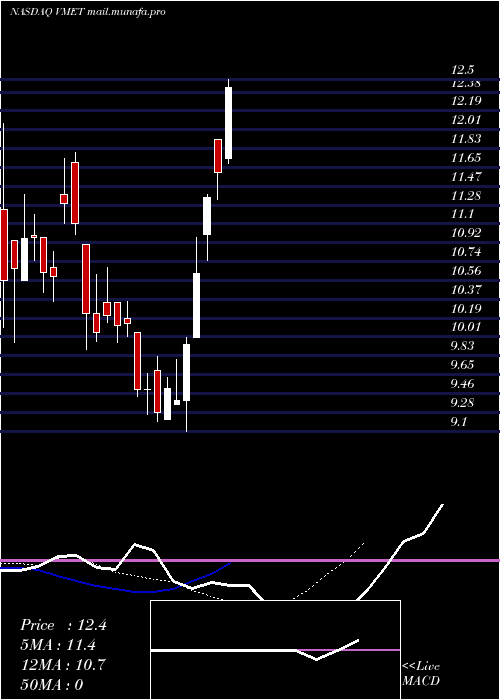Click the 12.19 price axis label

[466, 101]
